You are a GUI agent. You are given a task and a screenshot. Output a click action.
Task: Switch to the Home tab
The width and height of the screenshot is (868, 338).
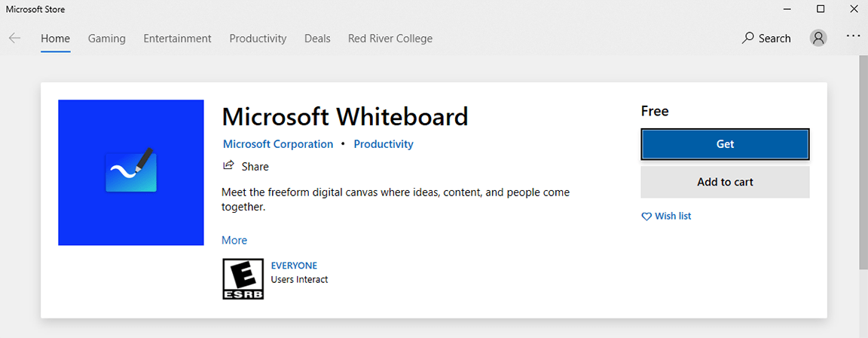click(55, 38)
